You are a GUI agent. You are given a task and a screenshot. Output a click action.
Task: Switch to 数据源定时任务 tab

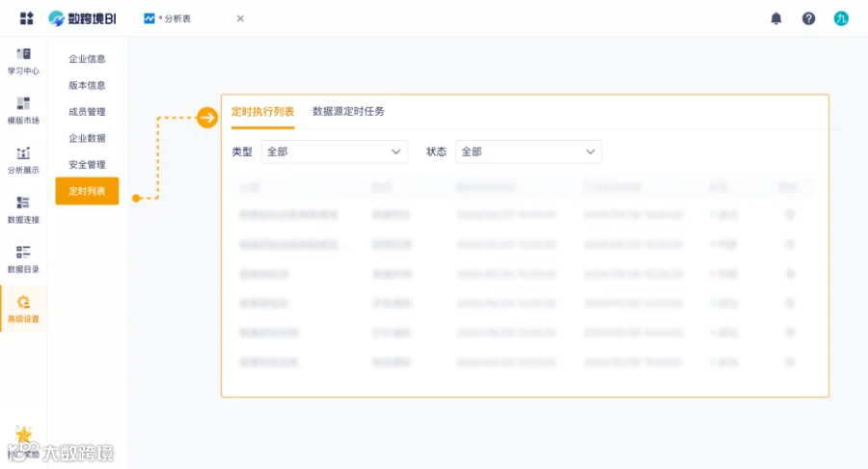click(348, 111)
